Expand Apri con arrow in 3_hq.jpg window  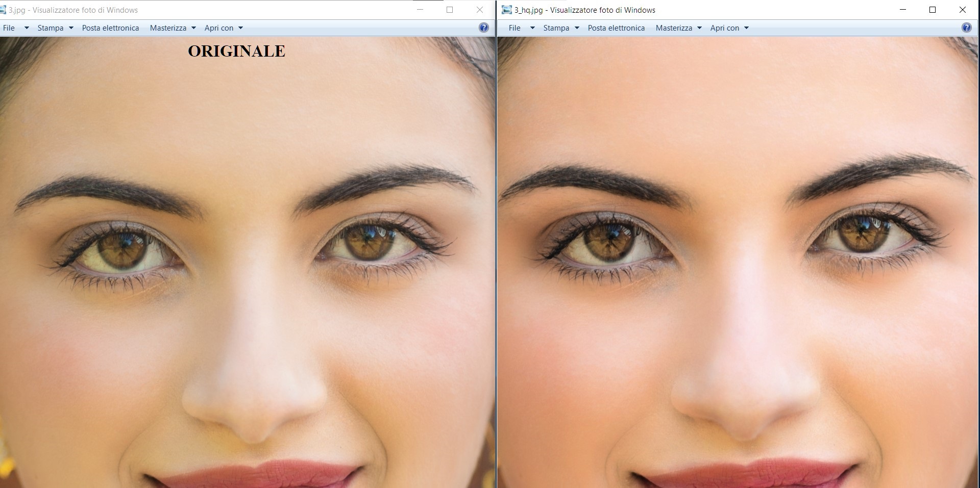pos(746,28)
